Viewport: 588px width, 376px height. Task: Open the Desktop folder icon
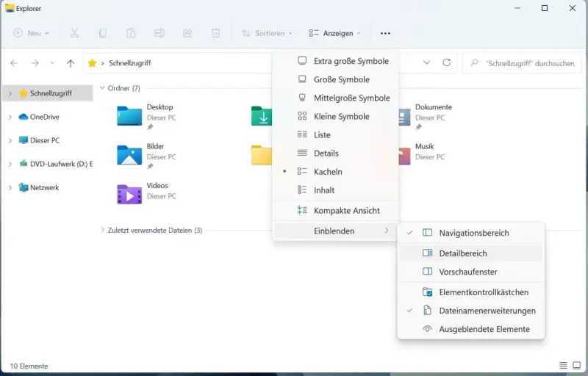129,116
